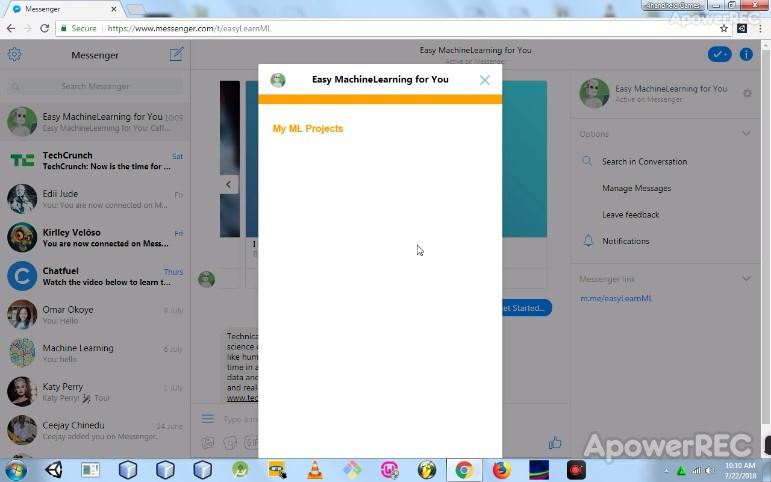The width and height of the screenshot is (771, 482).
Task: Open Ceejay Chinedu conversation
Action: (x=95, y=430)
